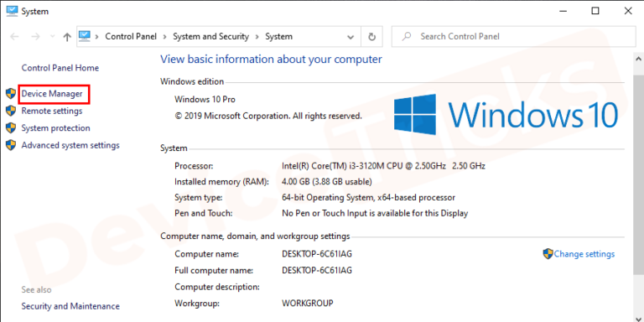Click the Microsoft Corporation copyright line
The image size is (644, 322).
tap(268, 116)
